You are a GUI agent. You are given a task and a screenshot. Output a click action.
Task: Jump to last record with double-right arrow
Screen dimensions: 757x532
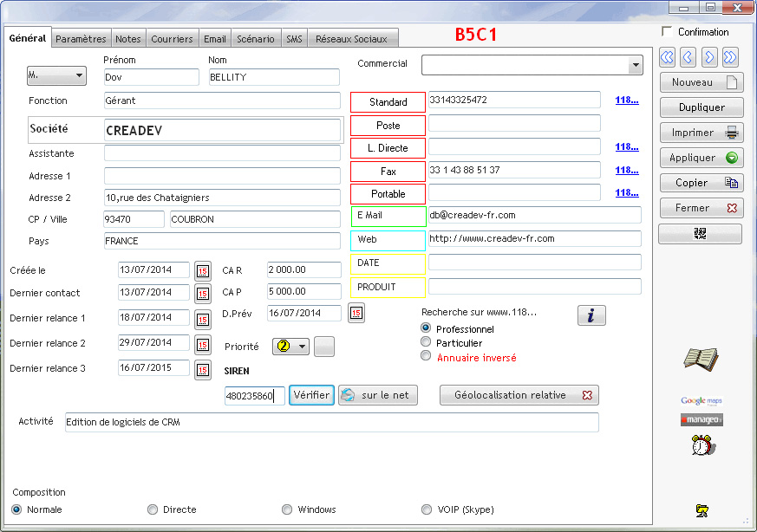click(x=730, y=57)
